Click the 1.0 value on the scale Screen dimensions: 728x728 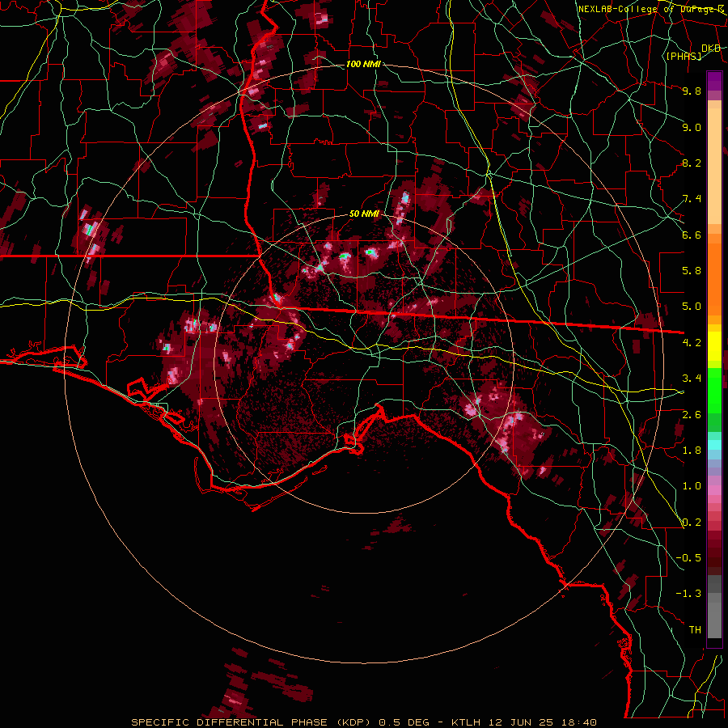692,486
